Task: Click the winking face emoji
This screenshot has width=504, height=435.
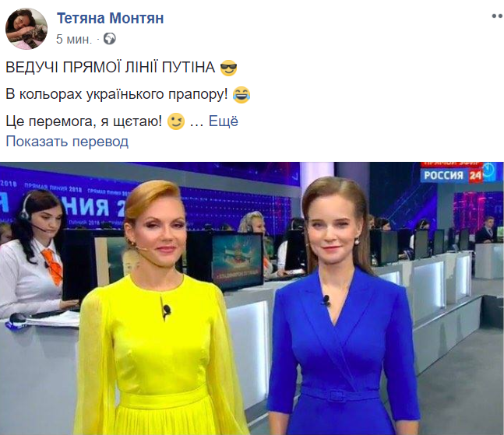Action: (176, 121)
